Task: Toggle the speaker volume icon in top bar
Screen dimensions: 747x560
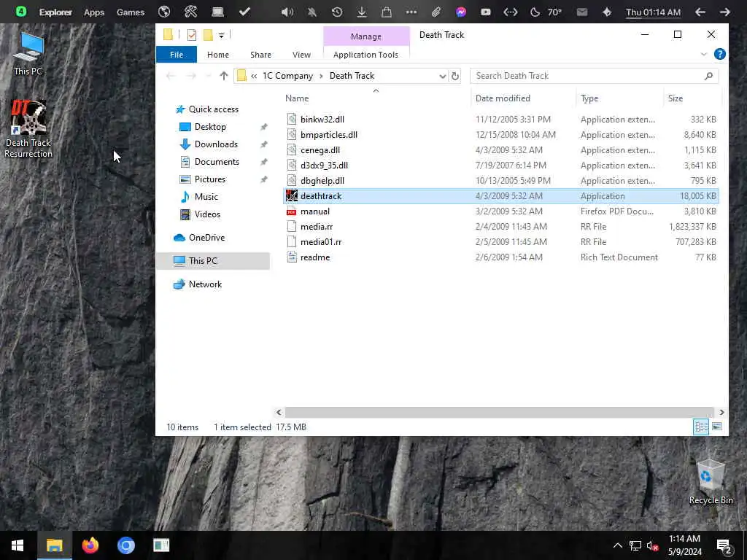Action: [x=287, y=12]
